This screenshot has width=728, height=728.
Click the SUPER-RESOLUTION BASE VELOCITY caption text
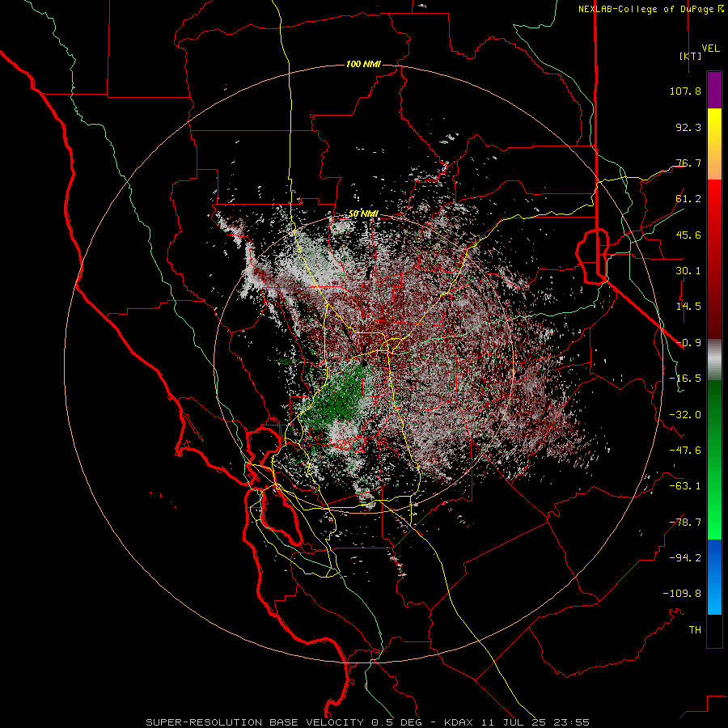[x=255, y=722]
